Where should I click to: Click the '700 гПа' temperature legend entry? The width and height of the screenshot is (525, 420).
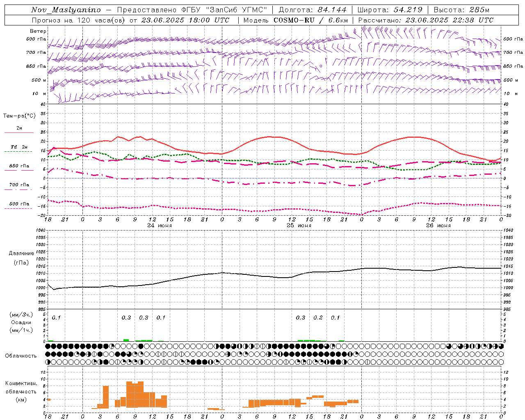tap(19, 185)
